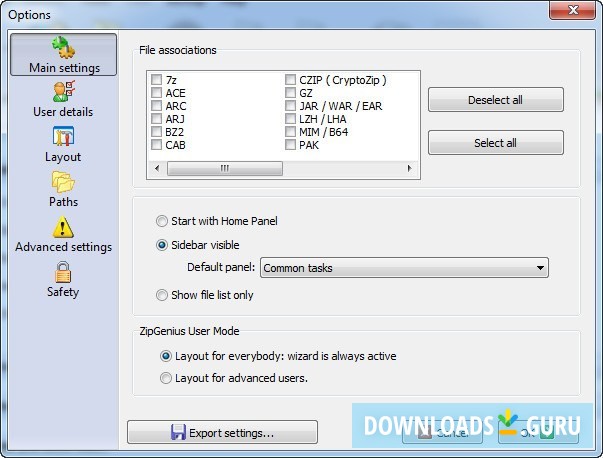603x458 pixels.
Task: Open Layout tools icon
Action: [x=63, y=136]
